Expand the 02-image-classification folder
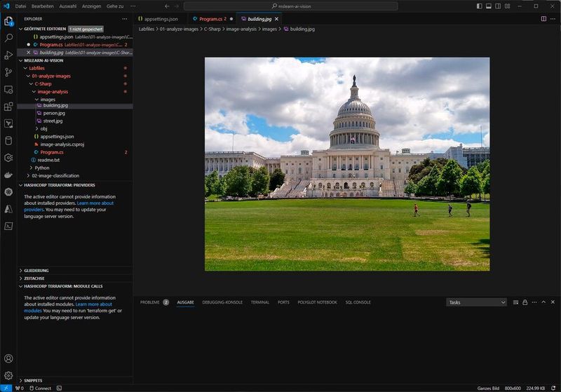Viewport: 561px width, 392px height. point(55,175)
